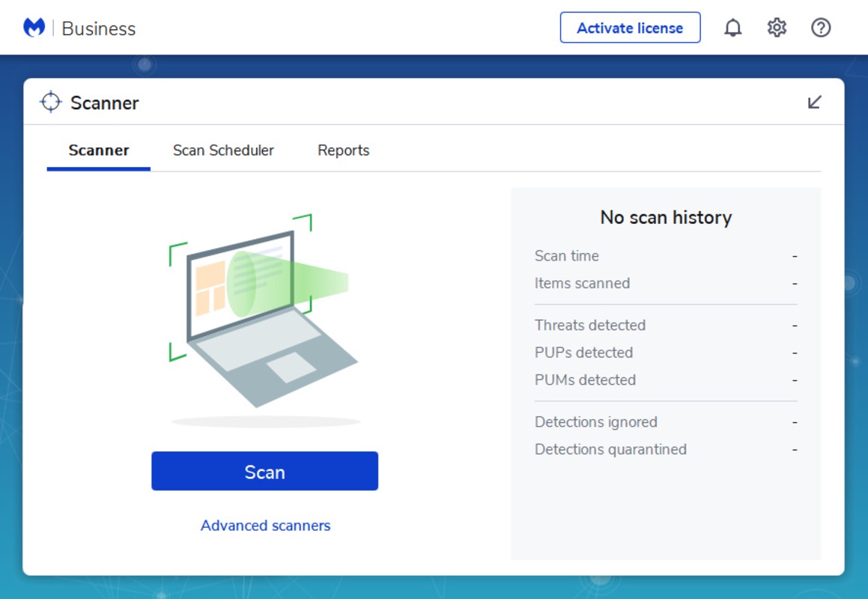Open help with the question mark icon

pyautogui.click(x=821, y=28)
